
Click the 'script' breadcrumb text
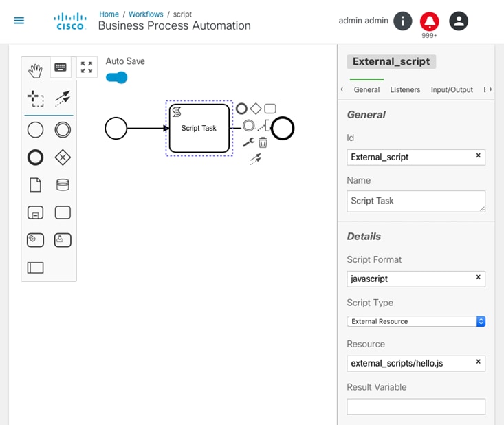(182, 14)
